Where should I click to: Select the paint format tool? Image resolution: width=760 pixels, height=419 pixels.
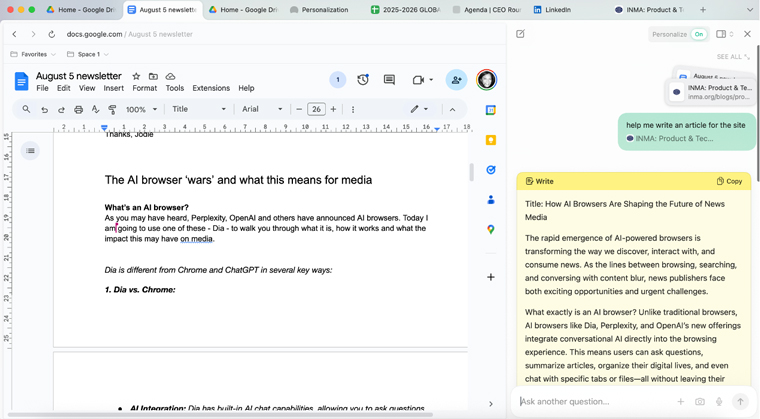pyautogui.click(x=112, y=110)
